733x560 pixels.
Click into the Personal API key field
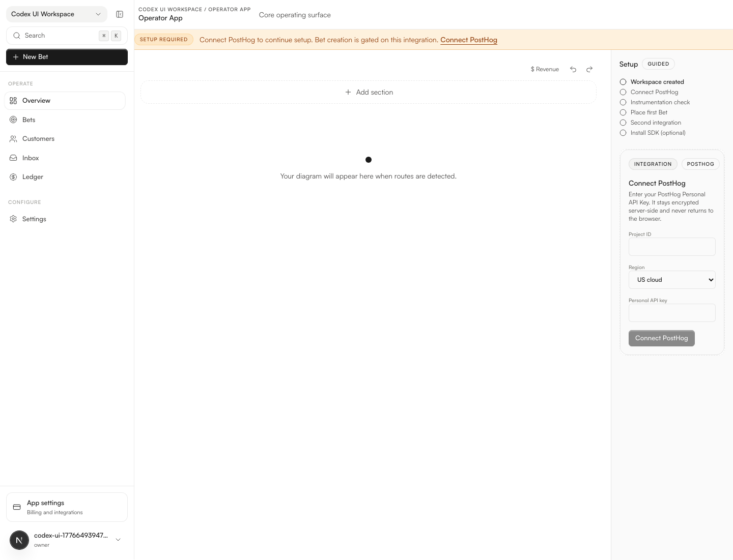672,313
